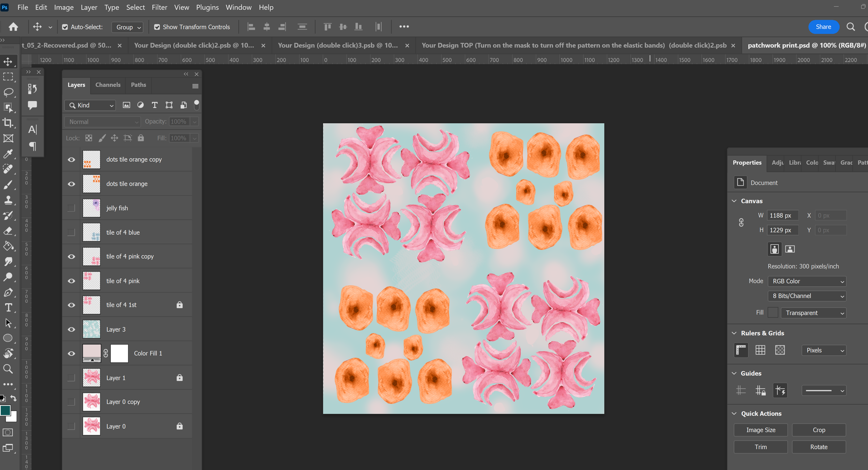Image resolution: width=868 pixels, height=470 pixels.
Task: Select the Lasso tool
Action: coord(8,92)
